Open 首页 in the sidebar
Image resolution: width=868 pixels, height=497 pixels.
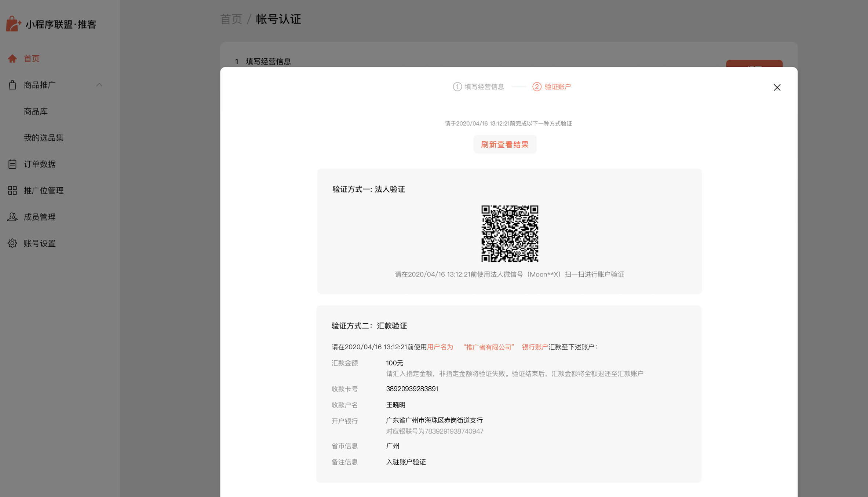point(32,59)
